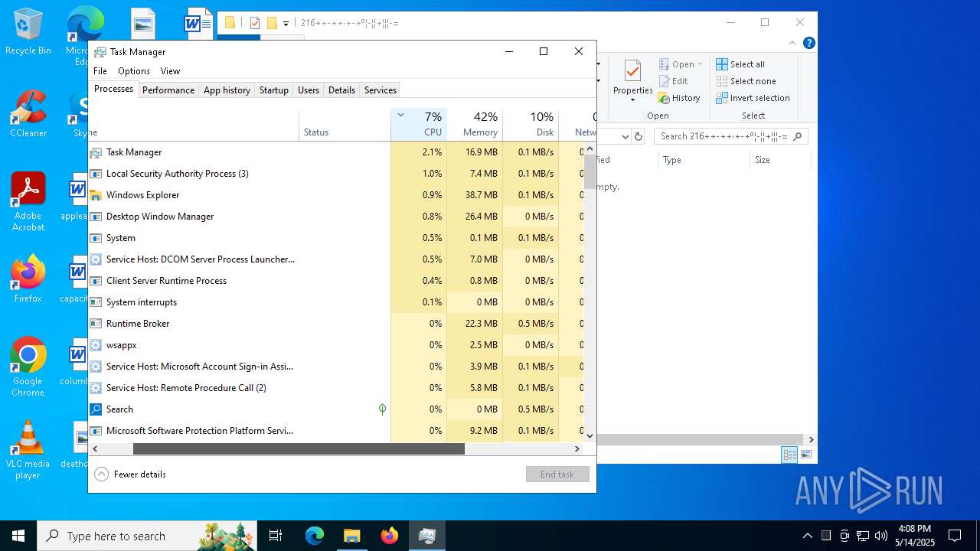Switch to the Performance tab
The width and height of the screenshot is (980, 551).
click(168, 90)
